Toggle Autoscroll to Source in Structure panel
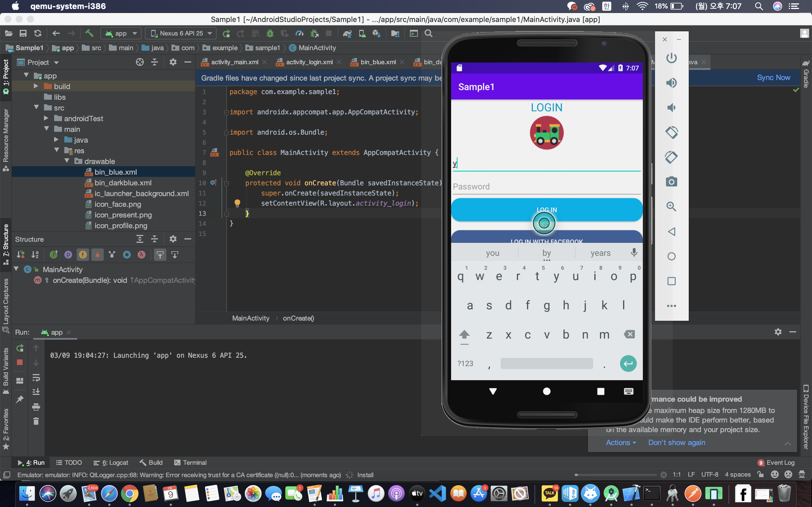Screen dimensions: 812x507 pyautogui.click(x=160, y=255)
